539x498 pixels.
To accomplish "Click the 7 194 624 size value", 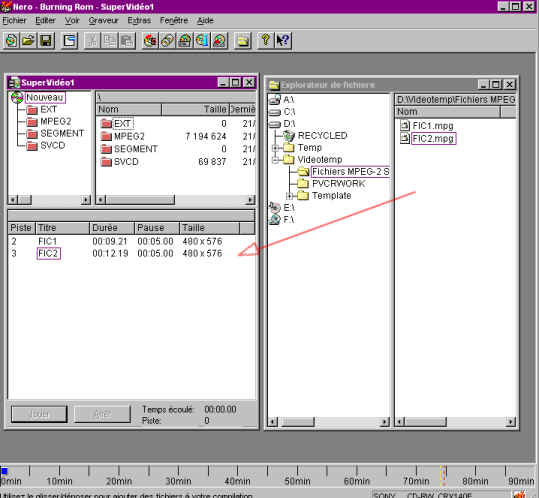I will (206, 136).
